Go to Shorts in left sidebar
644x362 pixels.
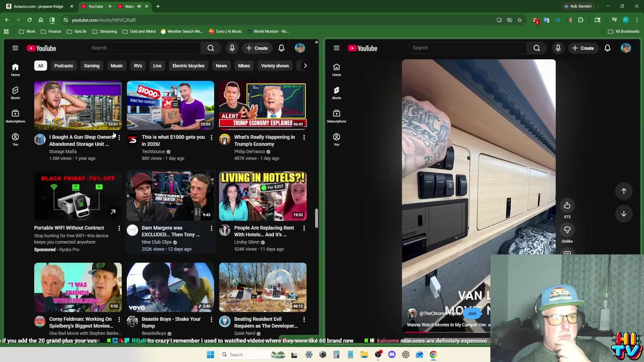coord(15,93)
